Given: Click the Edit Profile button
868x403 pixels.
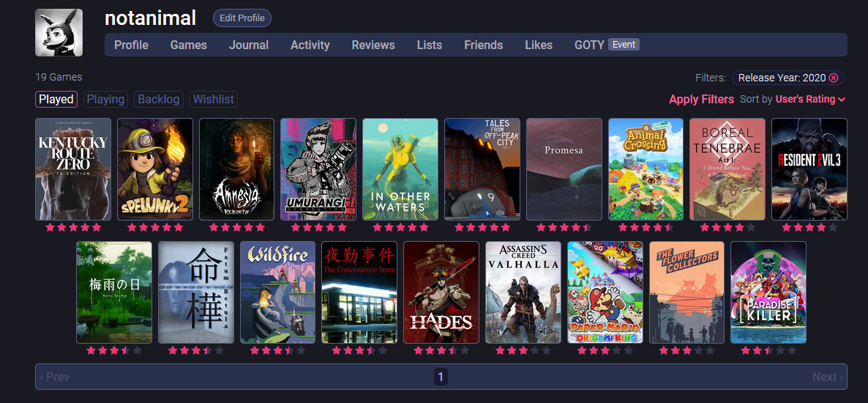Looking at the screenshot, I should pos(242,18).
